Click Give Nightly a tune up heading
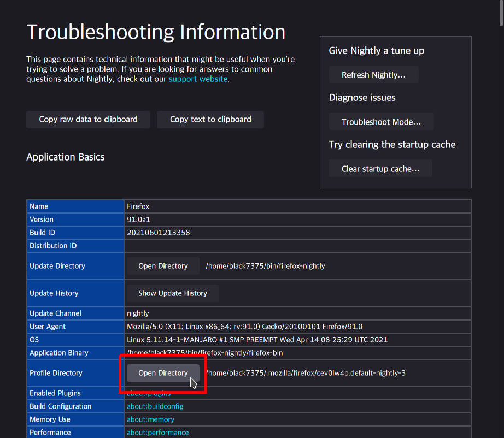Image resolution: width=504 pixels, height=438 pixels. tap(377, 51)
